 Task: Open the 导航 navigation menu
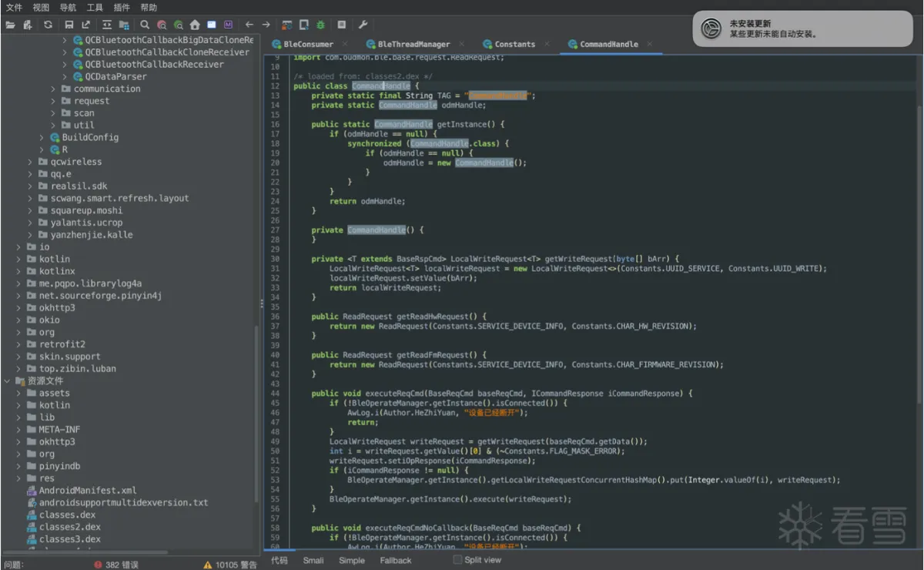(x=68, y=7)
